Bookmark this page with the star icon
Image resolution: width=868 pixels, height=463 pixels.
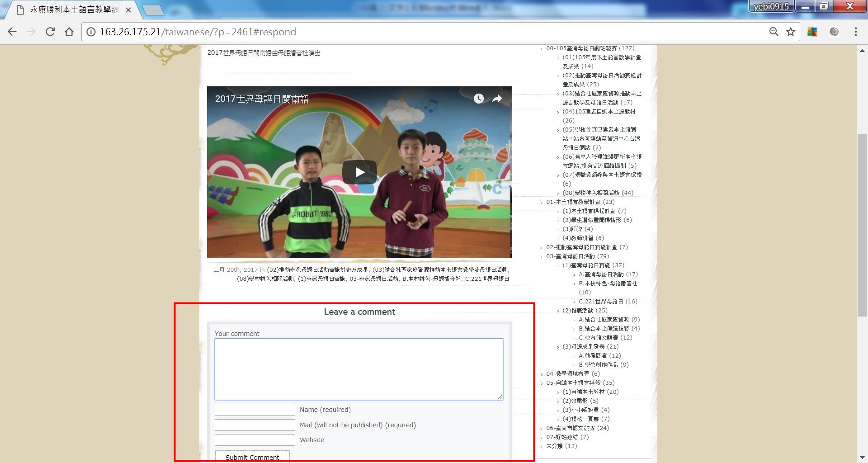tap(790, 32)
